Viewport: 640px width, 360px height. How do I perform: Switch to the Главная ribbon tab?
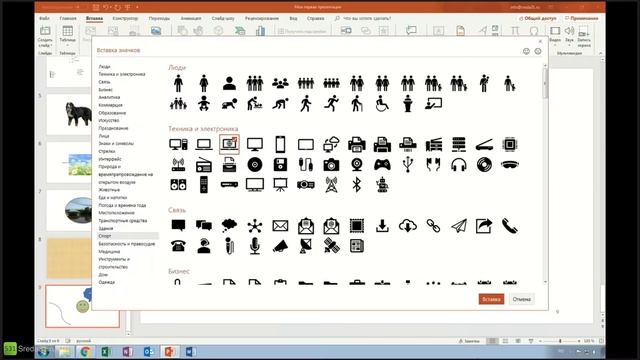pyautogui.click(x=68, y=18)
